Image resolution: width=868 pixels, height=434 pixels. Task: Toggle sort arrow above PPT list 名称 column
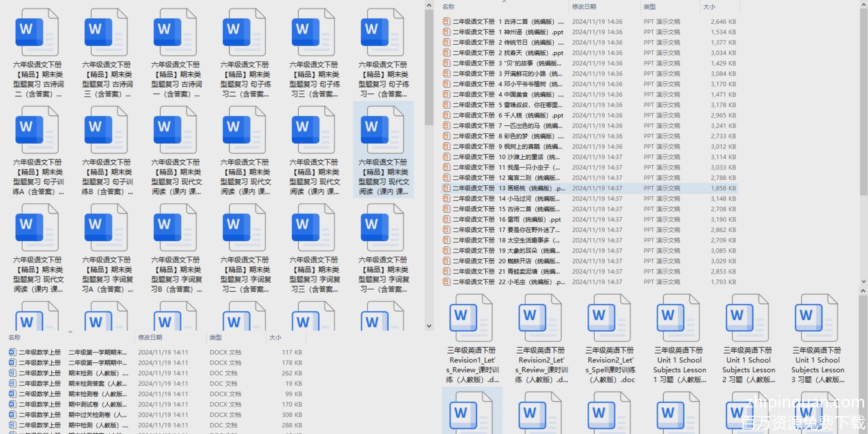point(504,2)
